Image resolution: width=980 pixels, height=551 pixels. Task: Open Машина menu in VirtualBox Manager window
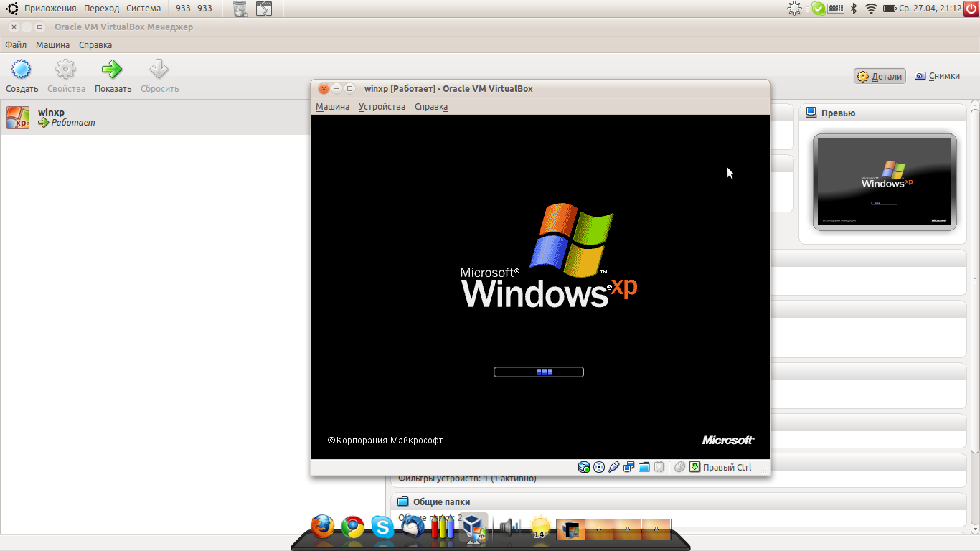(x=53, y=44)
